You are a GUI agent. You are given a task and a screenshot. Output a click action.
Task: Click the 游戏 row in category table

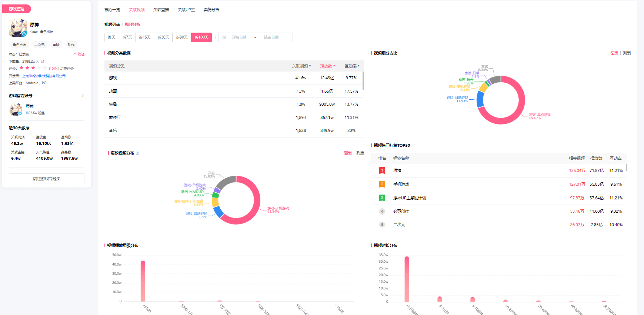tap(234, 78)
